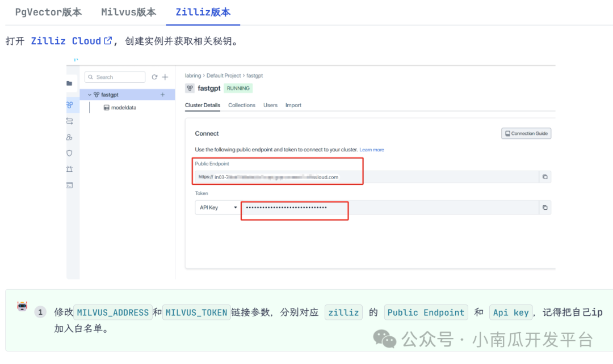Switch to the Import tab
Image resolution: width=613 pixels, height=364 pixels.
(293, 105)
